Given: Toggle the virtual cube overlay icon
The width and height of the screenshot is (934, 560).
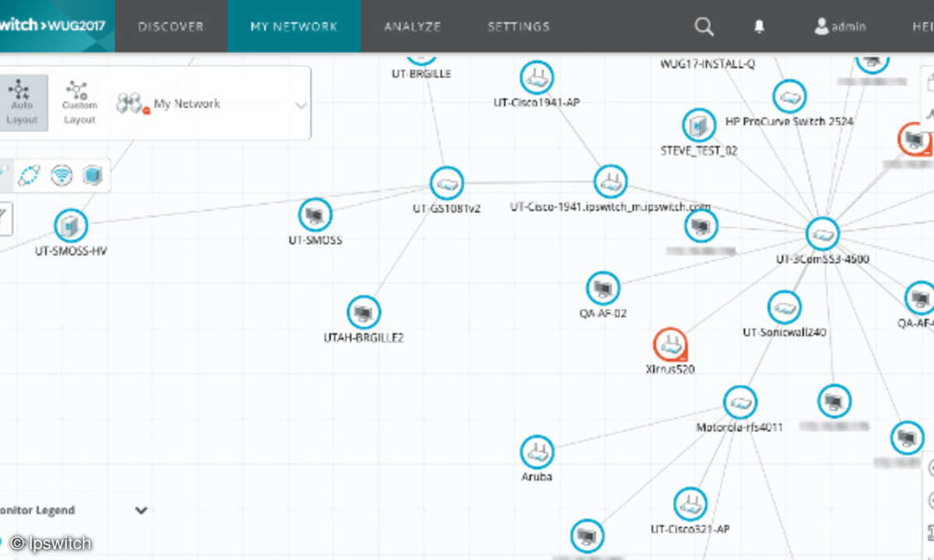Looking at the screenshot, I should 93,175.
